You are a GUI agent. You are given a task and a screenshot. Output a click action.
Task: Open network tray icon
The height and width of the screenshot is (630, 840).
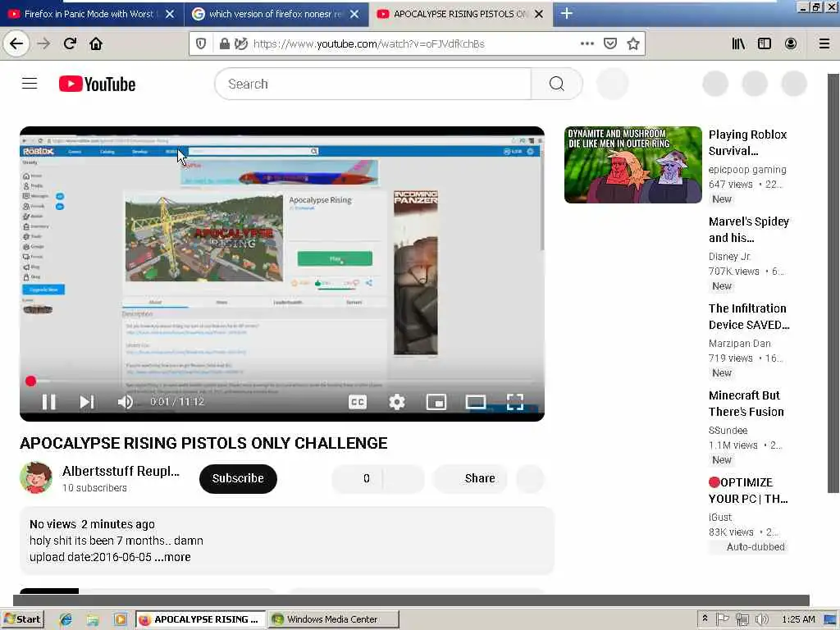(742, 619)
